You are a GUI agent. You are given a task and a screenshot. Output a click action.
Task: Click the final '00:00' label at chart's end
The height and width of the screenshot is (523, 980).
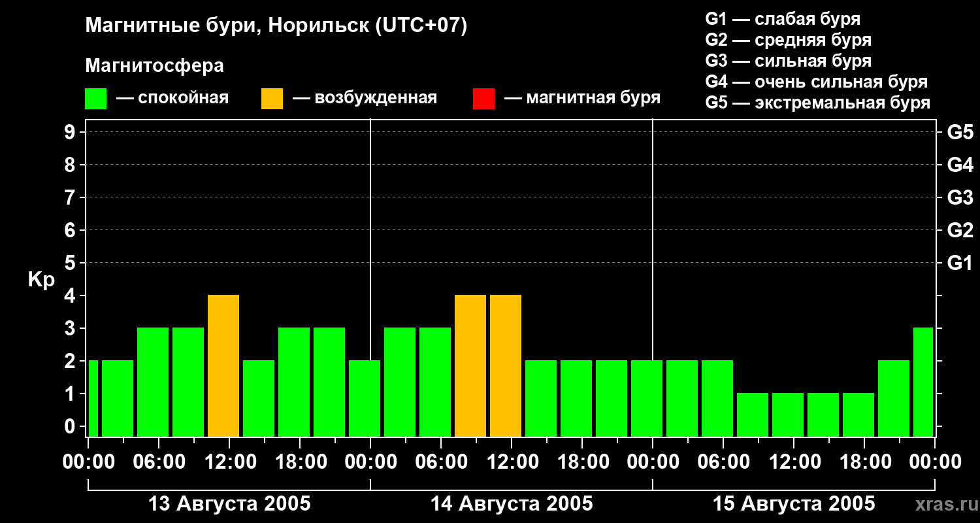tap(935, 462)
